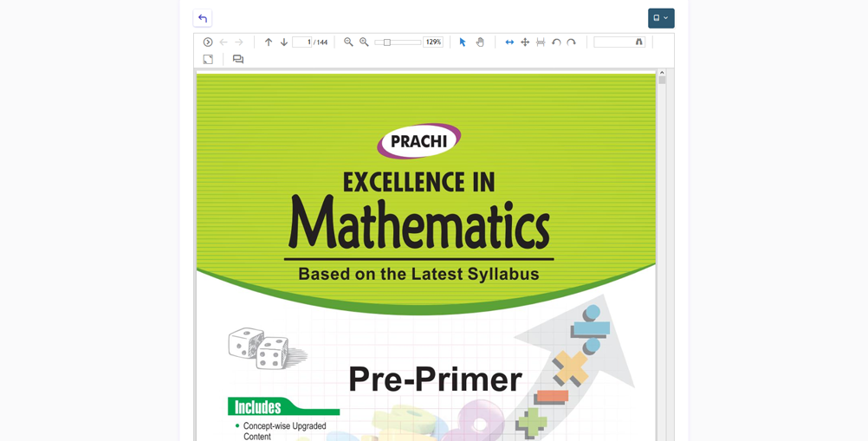Click 'Concept-wise Upgraded Content' bullet text

point(284,431)
